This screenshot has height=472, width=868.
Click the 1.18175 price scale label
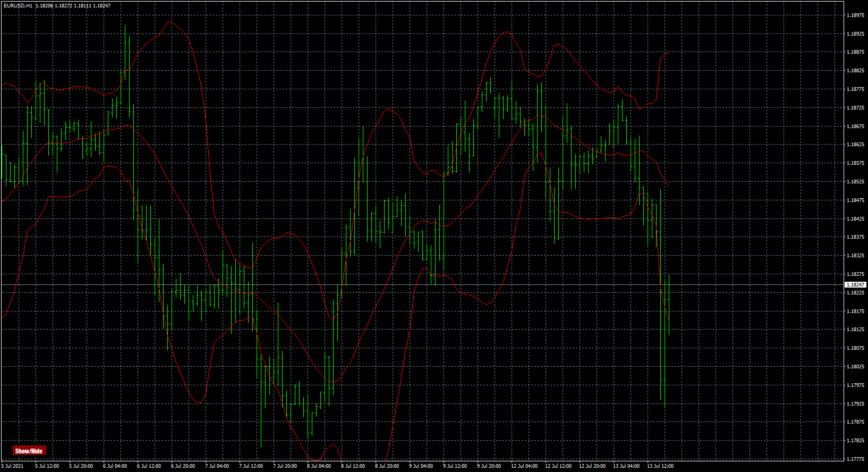click(855, 311)
